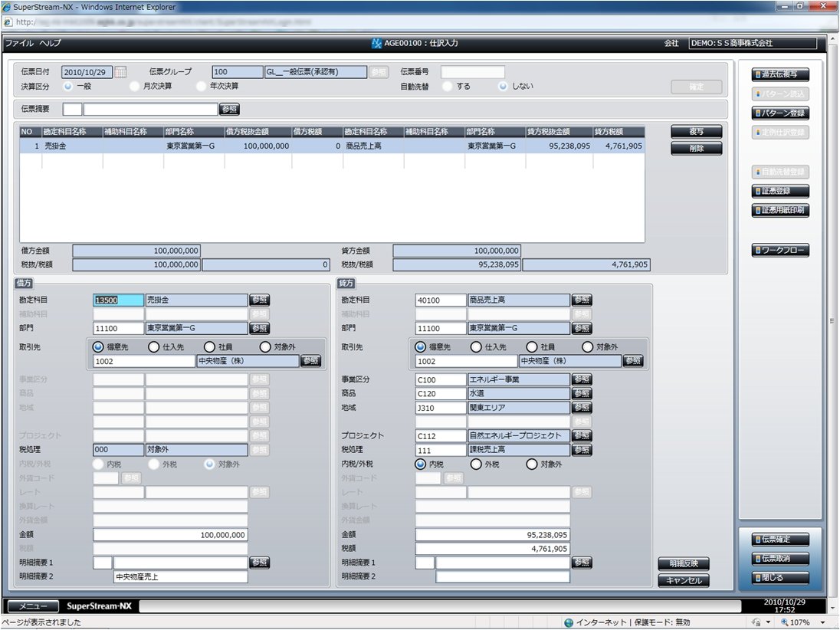The width and height of the screenshot is (840, 630).
Task: Click the 参照 lookup for credit 部門 東京営業第一G
Action: (x=582, y=328)
